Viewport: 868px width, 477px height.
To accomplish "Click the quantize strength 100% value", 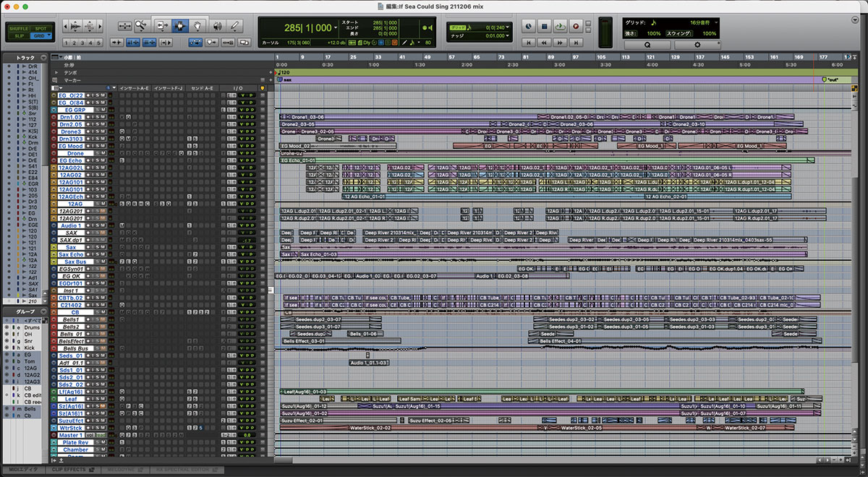I will (653, 33).
